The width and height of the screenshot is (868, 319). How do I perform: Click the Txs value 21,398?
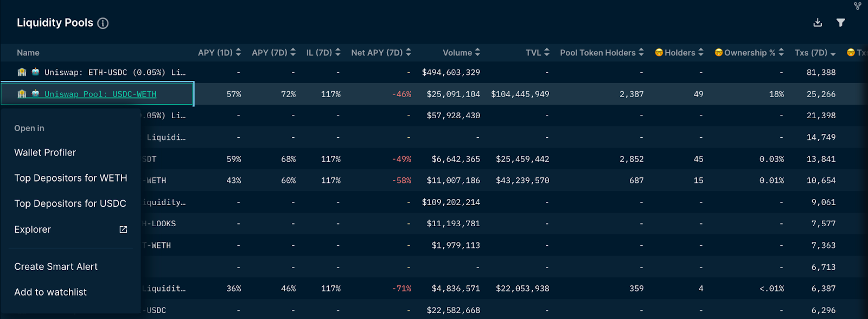[x=821, y=116]
